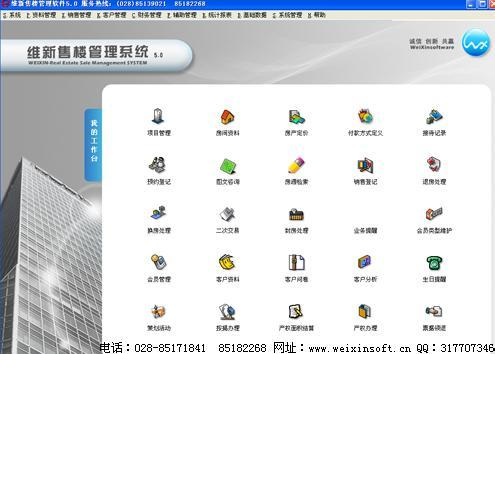
Task: Click the green 图文咨询 icon
Action: [x=228, y=166]
